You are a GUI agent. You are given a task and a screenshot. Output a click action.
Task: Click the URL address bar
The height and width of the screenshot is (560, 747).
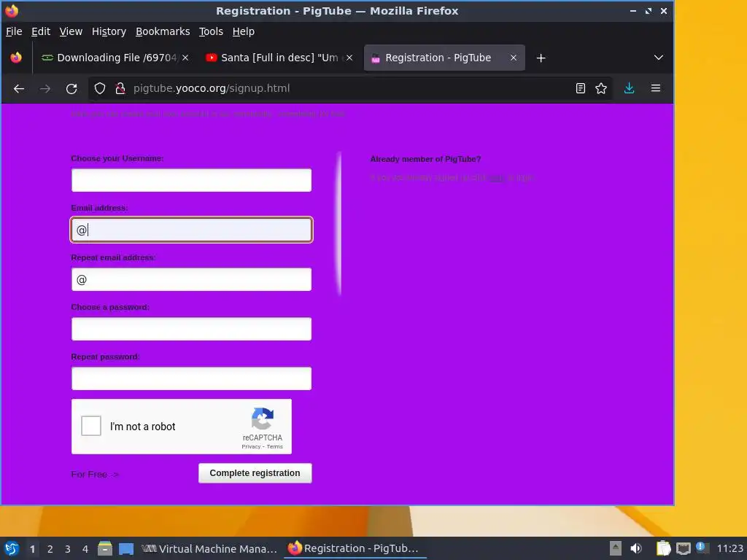click(x=350, y=88)
